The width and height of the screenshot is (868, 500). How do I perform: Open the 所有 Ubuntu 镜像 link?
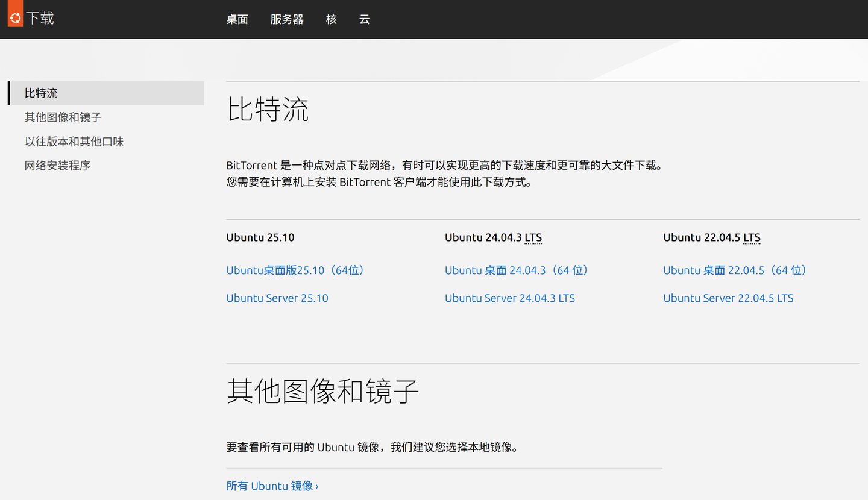(x=272, y=486)
